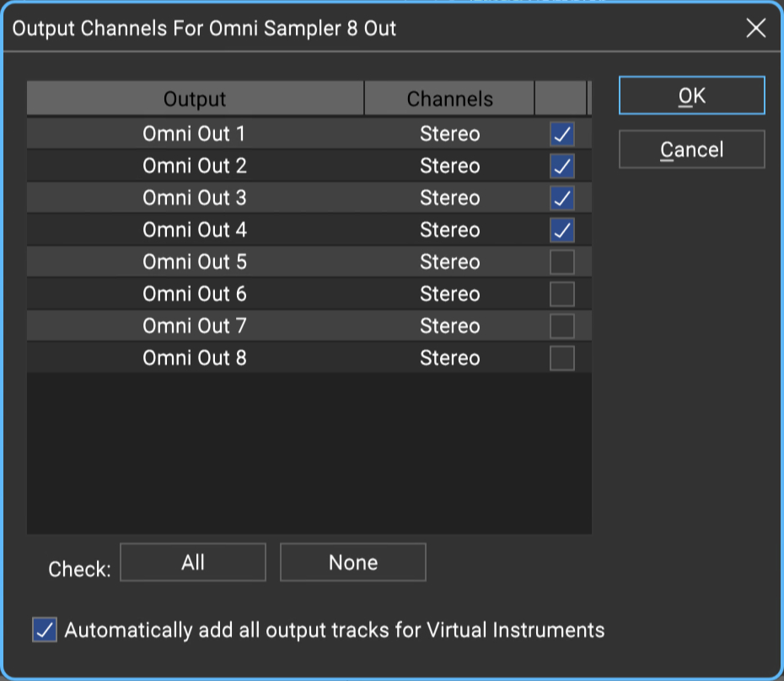Click the Stereo cell for Omni Out 1
The height and width of the screenshot is (681, 784).
(450, 134)
